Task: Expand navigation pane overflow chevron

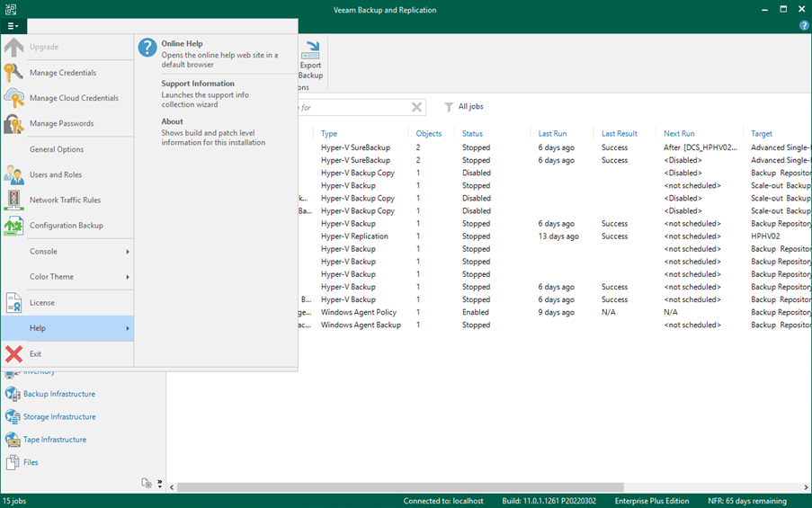Action: tap(159, 483)
